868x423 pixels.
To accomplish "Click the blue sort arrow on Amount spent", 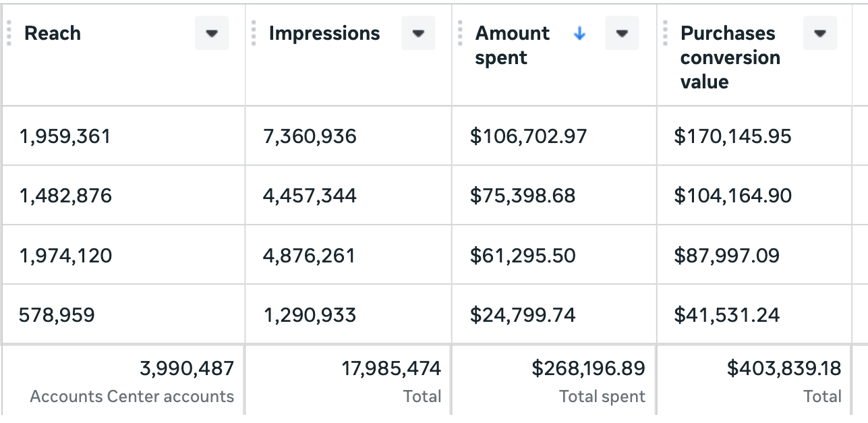I will pyautogui.click(x=579, y=34).
